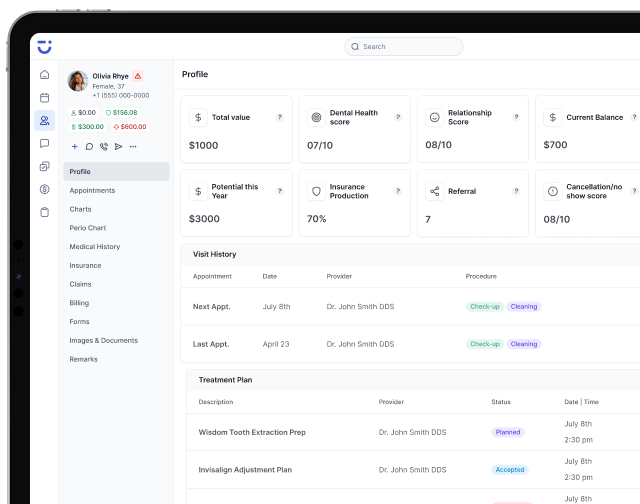
Task: Click the Accepted status badge
Action: pos(510,470)
